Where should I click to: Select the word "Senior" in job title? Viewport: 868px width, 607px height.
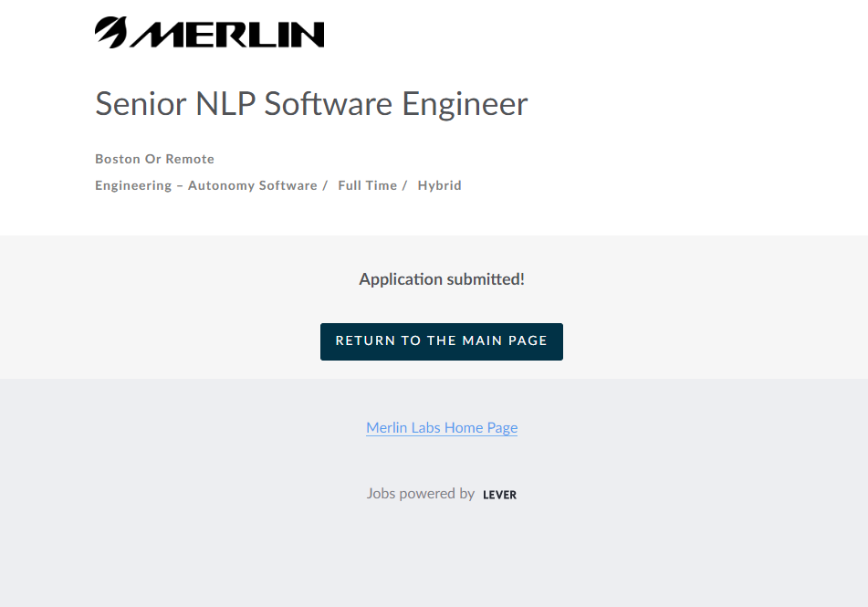(141, 104)
